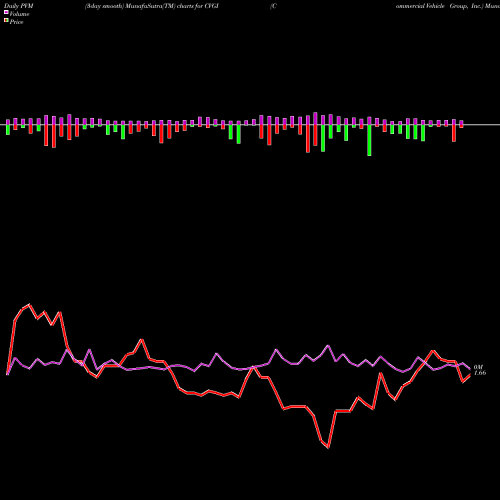Click the lowest point of red price line

(329, 448)
